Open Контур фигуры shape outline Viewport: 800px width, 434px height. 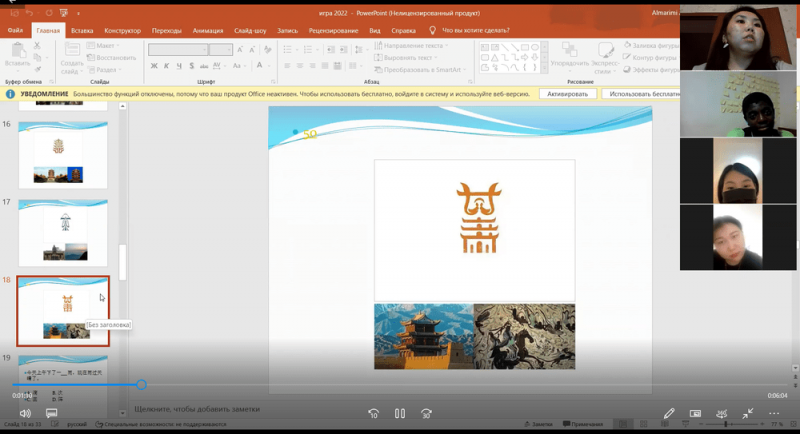tap(651, 58)
